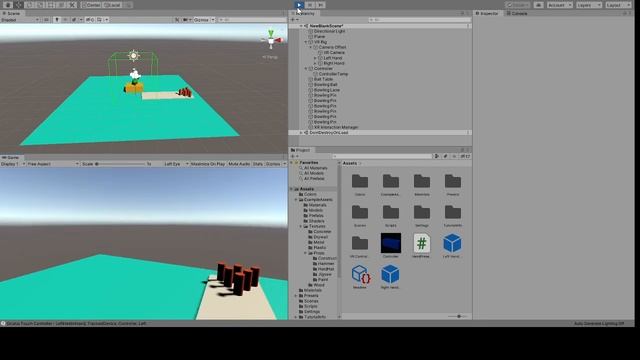Select the Left Hand prefab asset
The width and height of the screenshot is (640, 360).
pos(452,246)
